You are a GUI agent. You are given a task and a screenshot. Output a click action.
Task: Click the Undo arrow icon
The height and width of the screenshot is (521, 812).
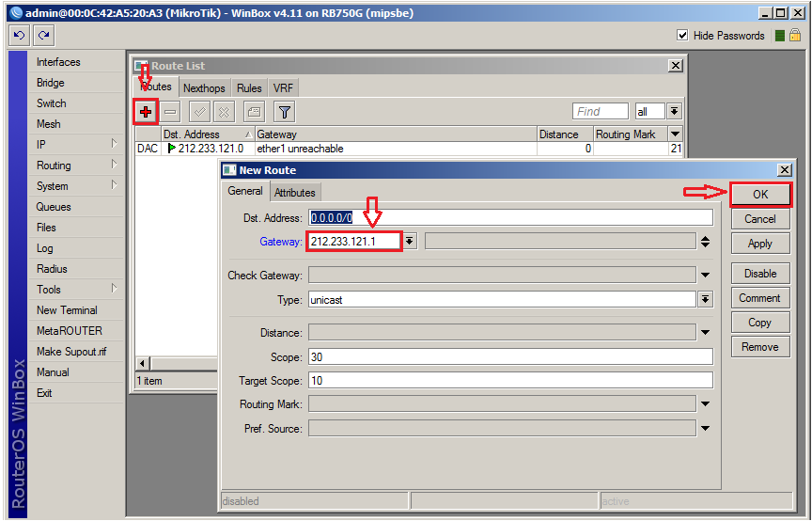(19, 35)
